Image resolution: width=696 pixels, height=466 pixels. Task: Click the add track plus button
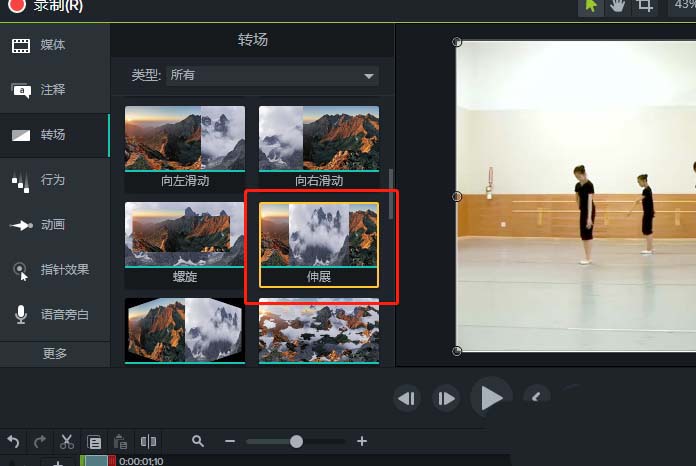coord(58,462)
